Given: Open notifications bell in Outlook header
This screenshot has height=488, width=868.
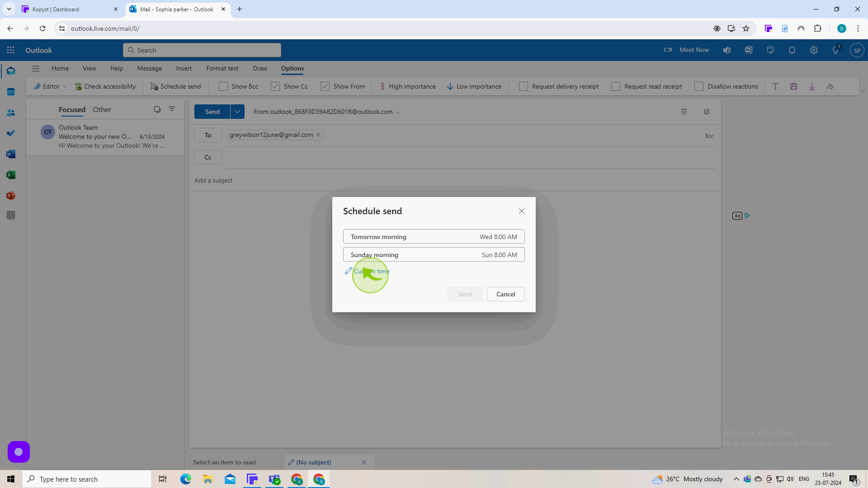Looking at the screenshot, I should click(792, 50).
